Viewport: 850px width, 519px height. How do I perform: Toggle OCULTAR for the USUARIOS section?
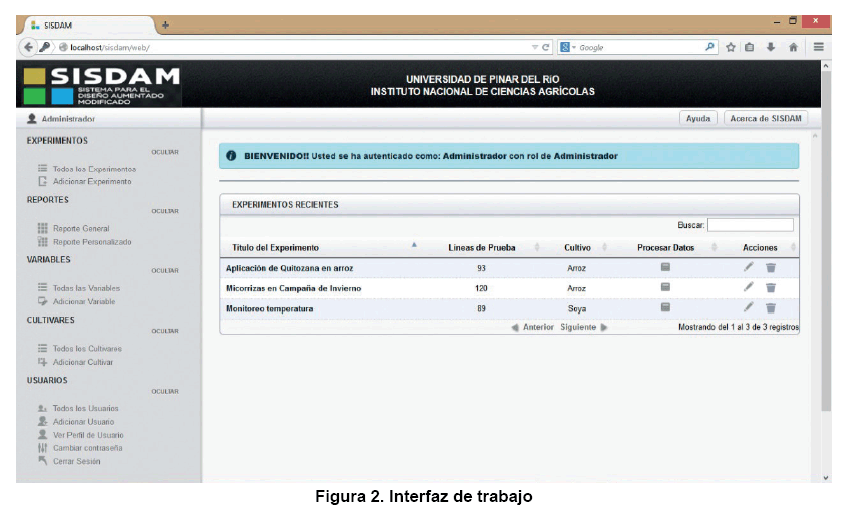[165, 391]
